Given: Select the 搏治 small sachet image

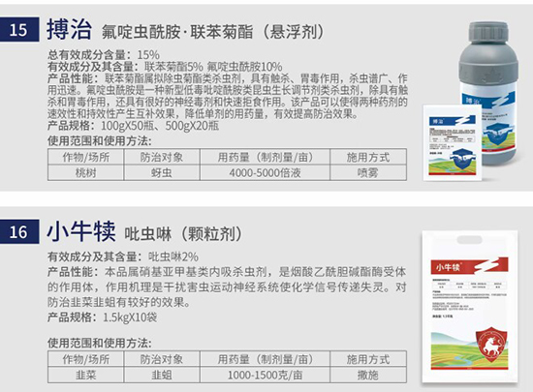Looking at the screenshot, I should point(453,142).
